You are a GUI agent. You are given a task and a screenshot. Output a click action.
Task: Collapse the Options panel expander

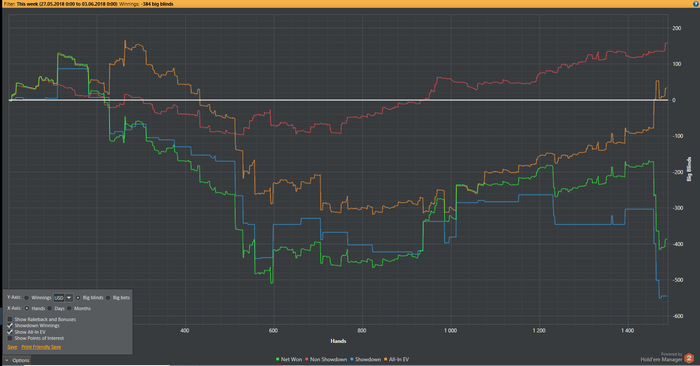pos(6,360)
